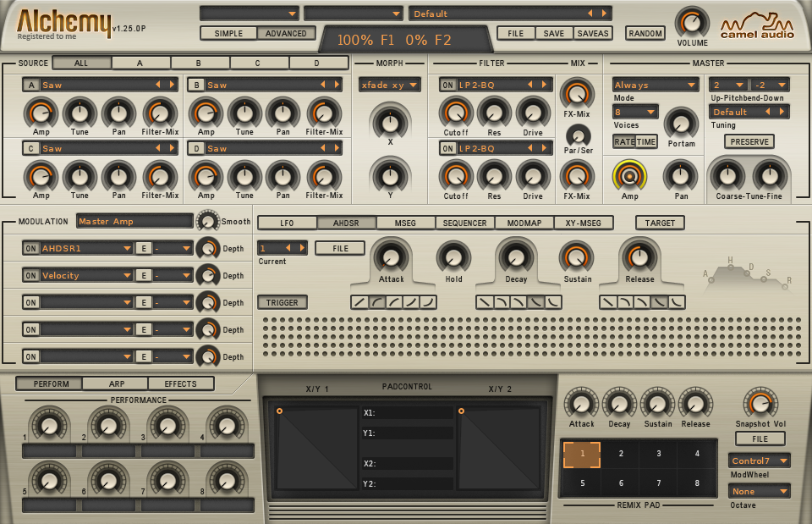The width and height of the screenshot is (812, 524).
Task: Click previous filter type arrow on second LP2-BQ
Action: pyautogui.click(x=530, y=148)
